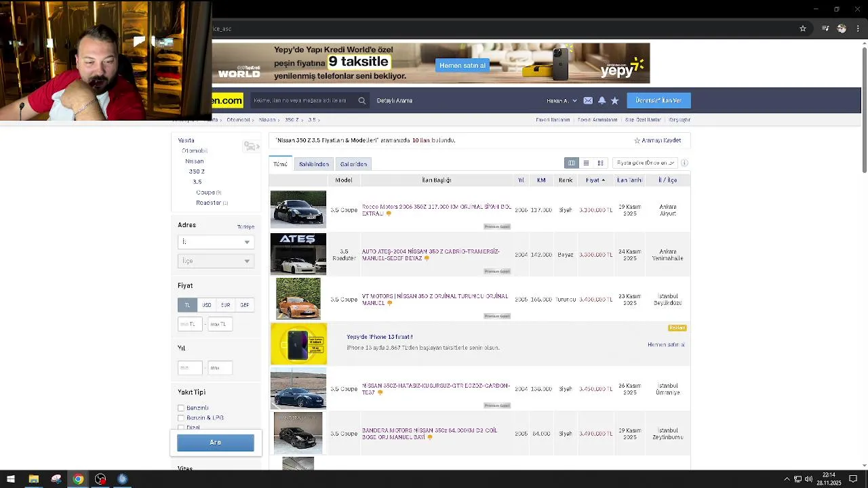Viewport: 868px width, 488px height.
Task: Tick the Dizel fuel checkbox
Action: (181, 428)
